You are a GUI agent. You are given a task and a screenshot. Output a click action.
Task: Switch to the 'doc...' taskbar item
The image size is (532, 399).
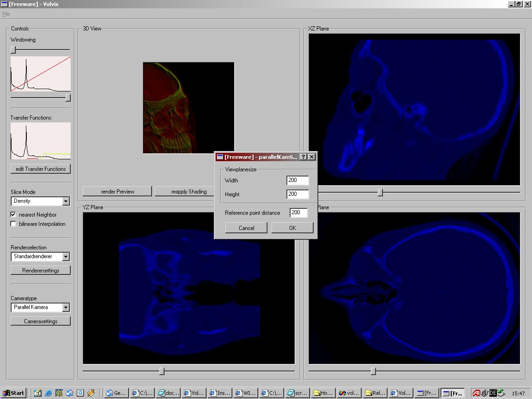click(168, 393)
